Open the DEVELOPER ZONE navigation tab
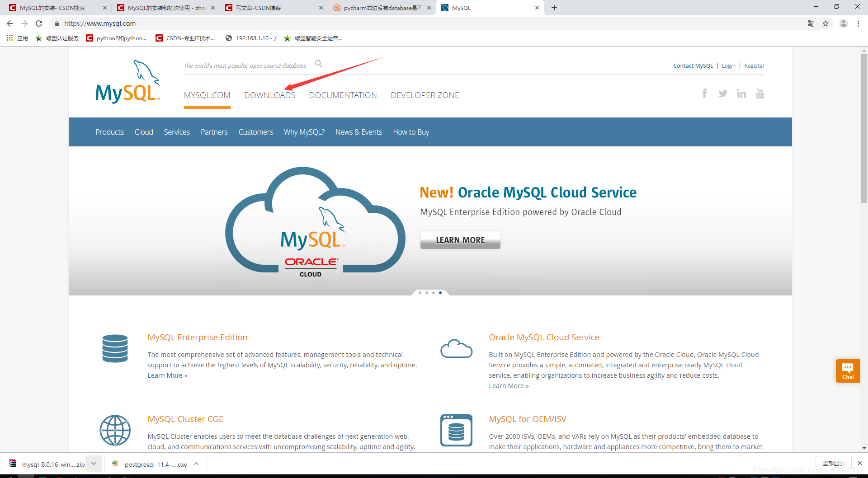This screenshot has width=868, height=478. point(425,95)
